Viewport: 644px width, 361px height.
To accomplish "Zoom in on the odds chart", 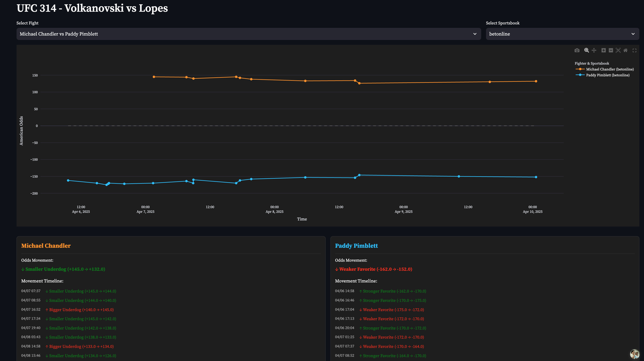I will (x=603, y=50).
